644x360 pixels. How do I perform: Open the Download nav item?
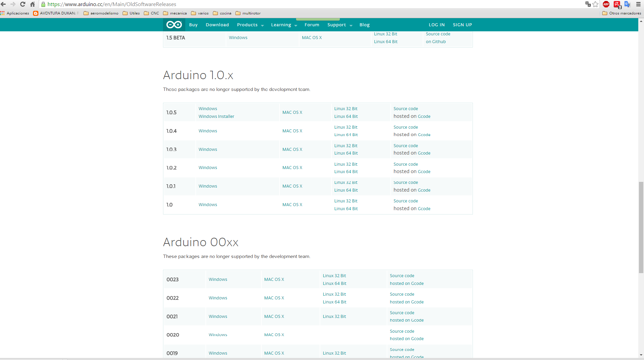click(217, 25)
